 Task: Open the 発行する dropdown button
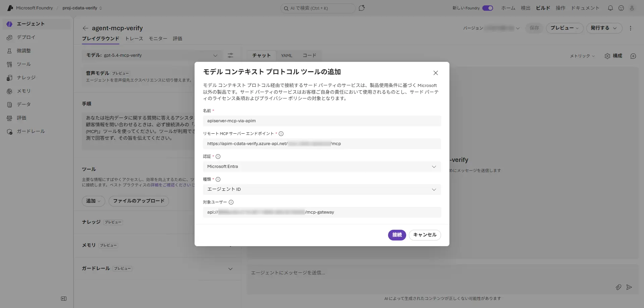point(604,28)
